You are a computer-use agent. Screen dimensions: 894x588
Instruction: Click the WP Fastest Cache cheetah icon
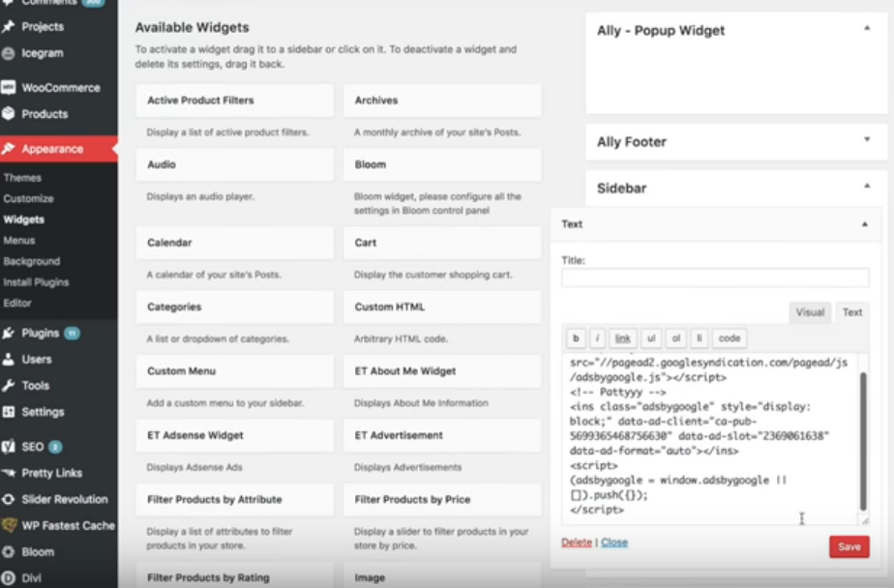click(8, 525)
